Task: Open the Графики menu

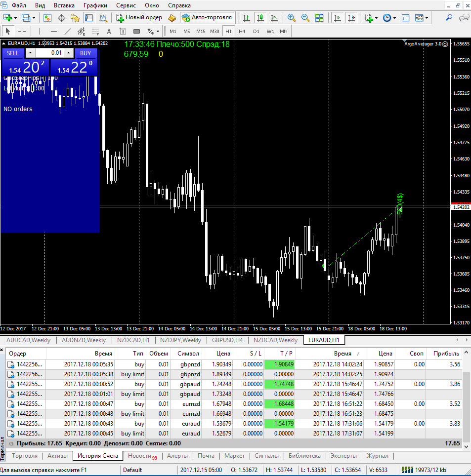Action: point(95,5)
